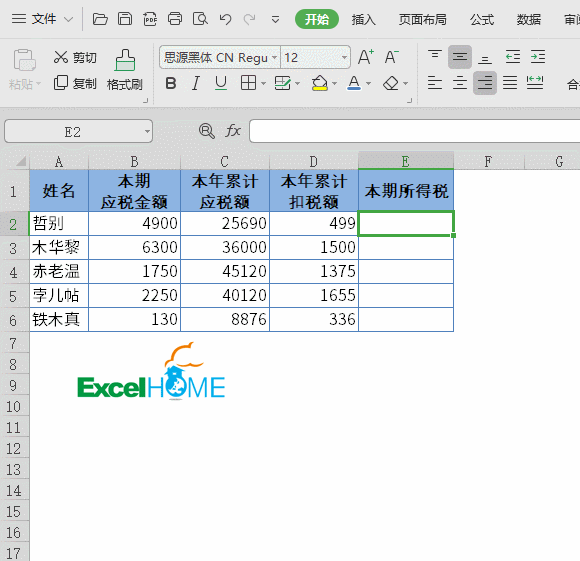The width and height of the screenshot is (580, 561).
Task: Decrease indent icon
Action: tap(513, 57)
